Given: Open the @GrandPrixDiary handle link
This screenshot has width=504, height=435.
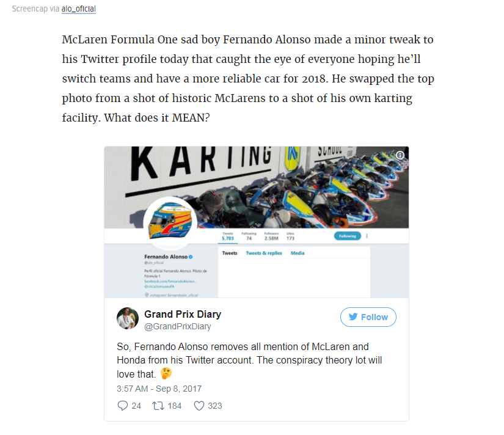Looking at the screenshot, I should (x=177, y=327).
